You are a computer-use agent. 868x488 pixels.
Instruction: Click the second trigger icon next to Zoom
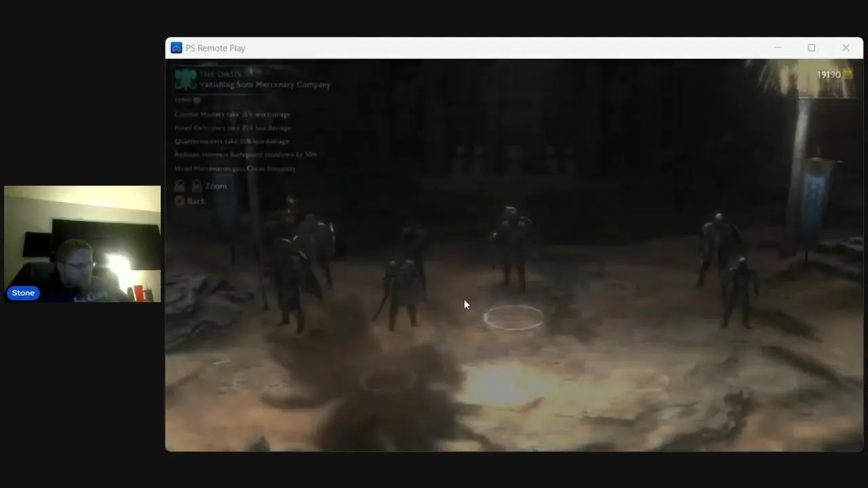click(x=196, y=186)
